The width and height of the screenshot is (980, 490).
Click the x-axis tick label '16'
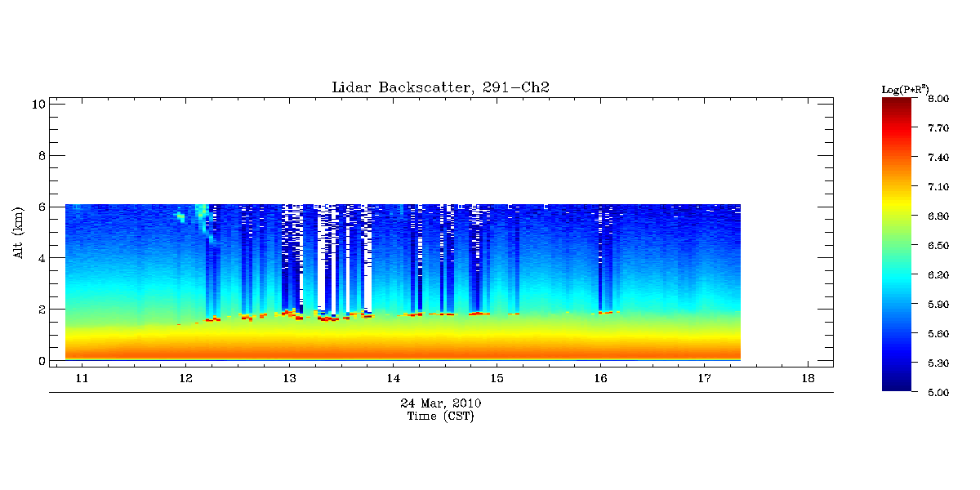click(x=600, y=378)
